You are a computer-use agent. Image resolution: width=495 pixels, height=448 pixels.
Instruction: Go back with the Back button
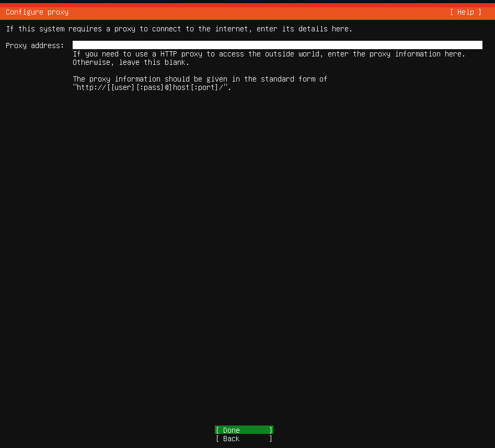coord(244,439)
